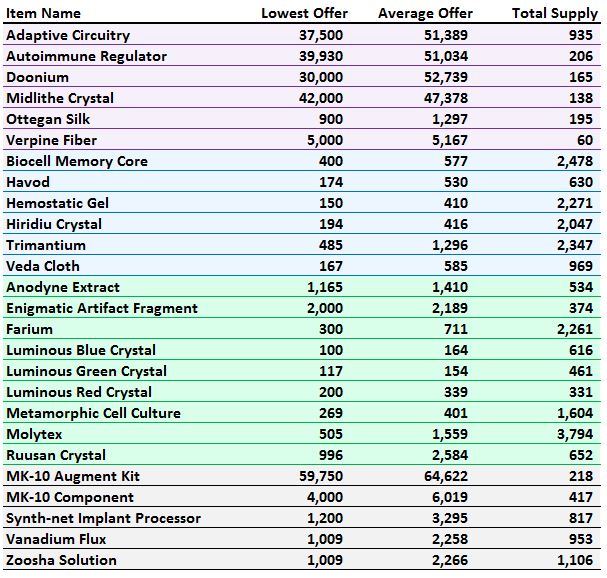The image size is (607, 578).
Task: Click the Item Name column header
Action: pyautogui.click(x=44, y=14)
